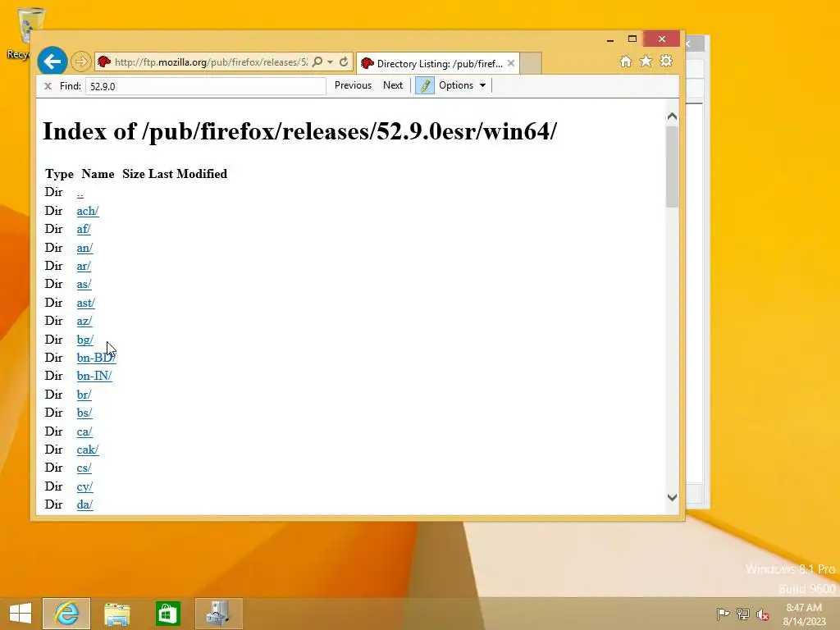Open the parent directory '..' link
This screenshot has height=630, width=840.
(80, 193)
